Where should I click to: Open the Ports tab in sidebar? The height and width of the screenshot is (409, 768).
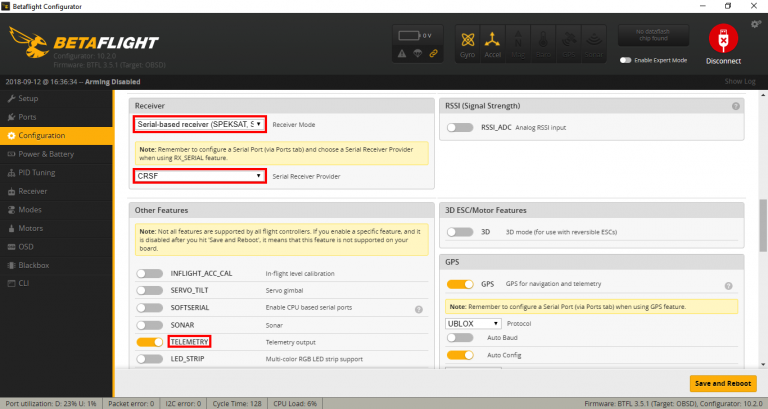click(29, 117)
